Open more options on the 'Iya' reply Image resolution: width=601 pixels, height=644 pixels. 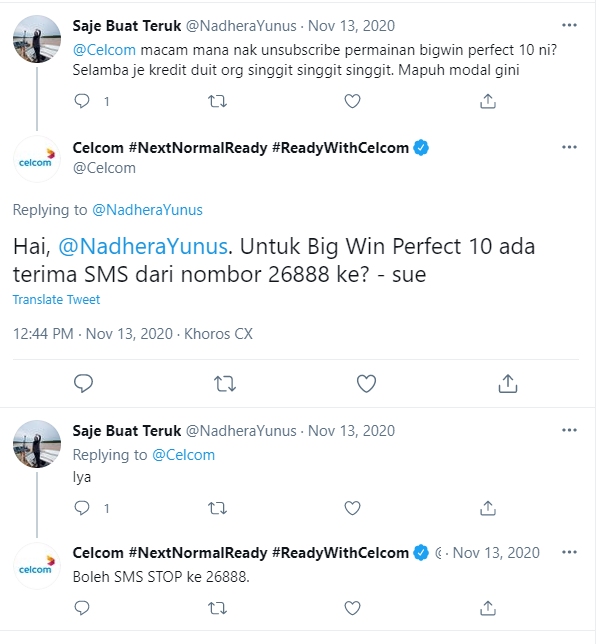click(569, 431)
